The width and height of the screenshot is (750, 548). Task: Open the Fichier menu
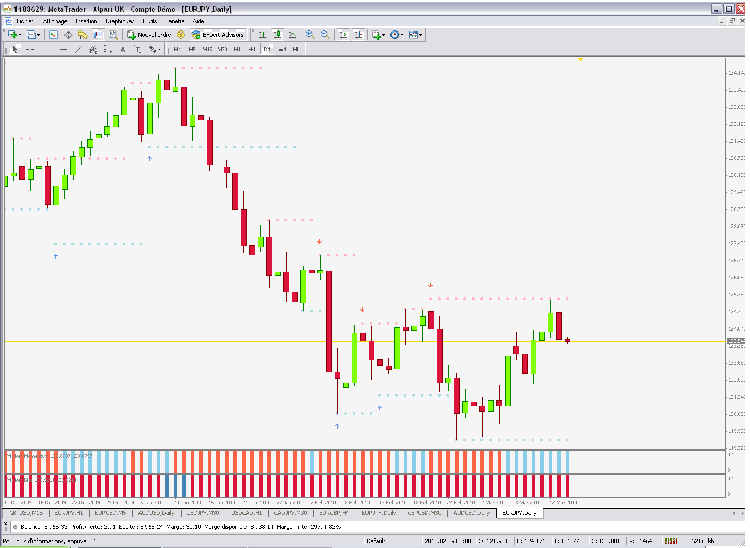pos(25,21)
